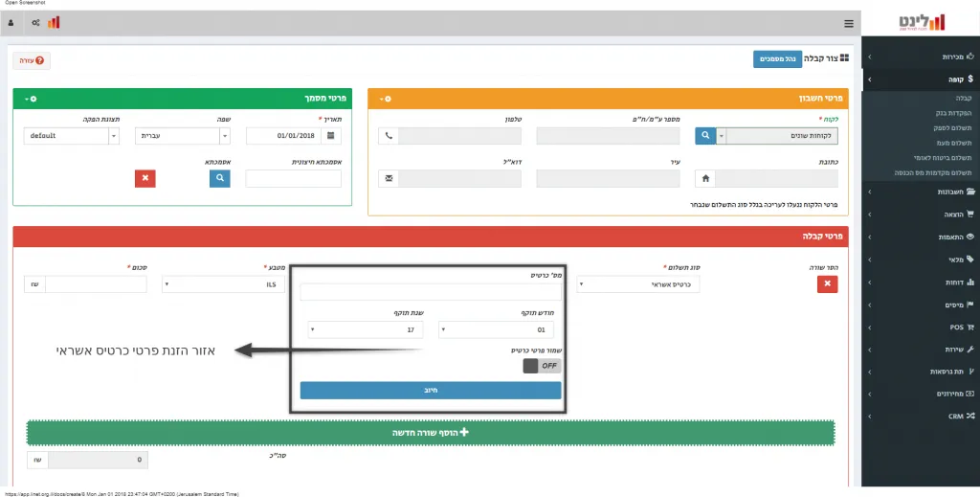The image size is (980, 497).
Task: Expand the דוחות sidebar menu
Action: (921, 282)
